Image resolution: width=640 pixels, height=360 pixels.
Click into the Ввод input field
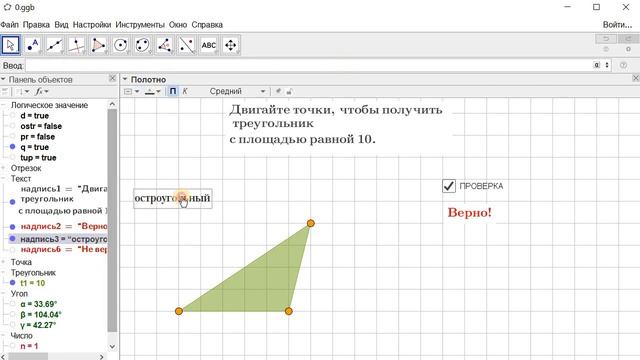(309, 65)
